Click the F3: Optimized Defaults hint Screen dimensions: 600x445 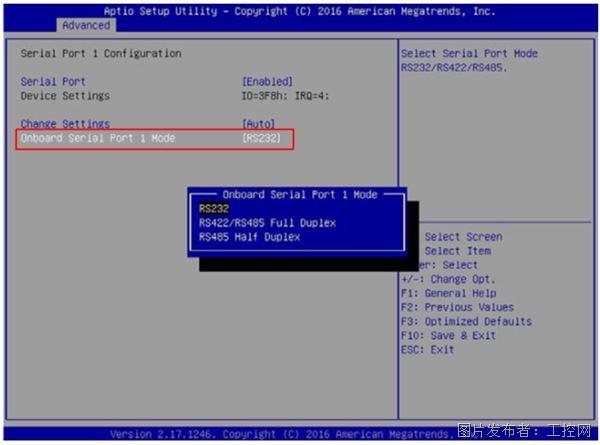coord(466,321)
